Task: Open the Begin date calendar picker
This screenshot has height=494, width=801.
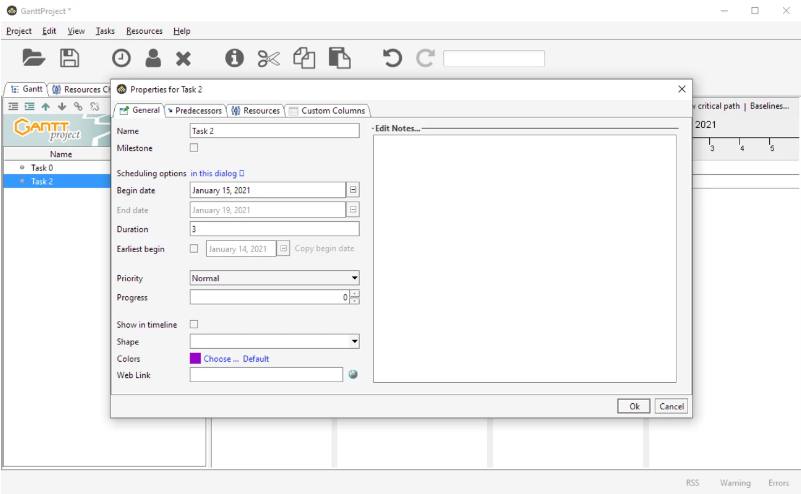Action: pyautogui.click(x=352, y=190)
